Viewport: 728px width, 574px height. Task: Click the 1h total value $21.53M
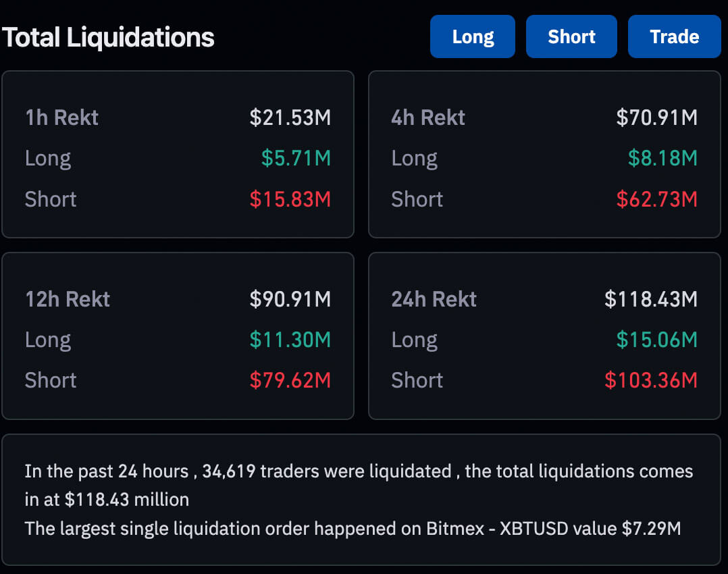coord(290,118)
